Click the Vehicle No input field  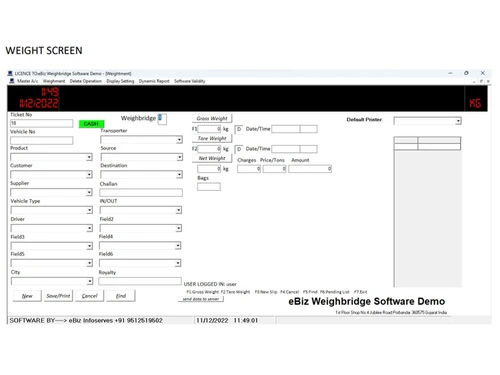pyautogui.click(x=41, y=140)
